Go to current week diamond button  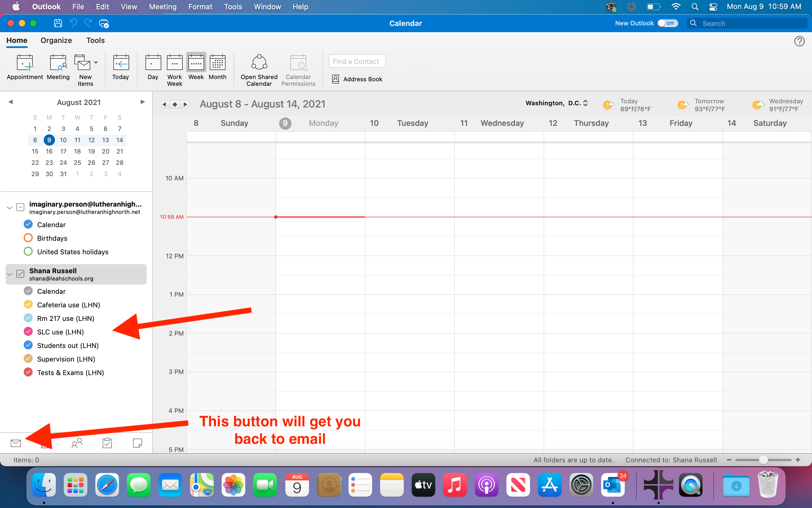[x=175, y=104]
